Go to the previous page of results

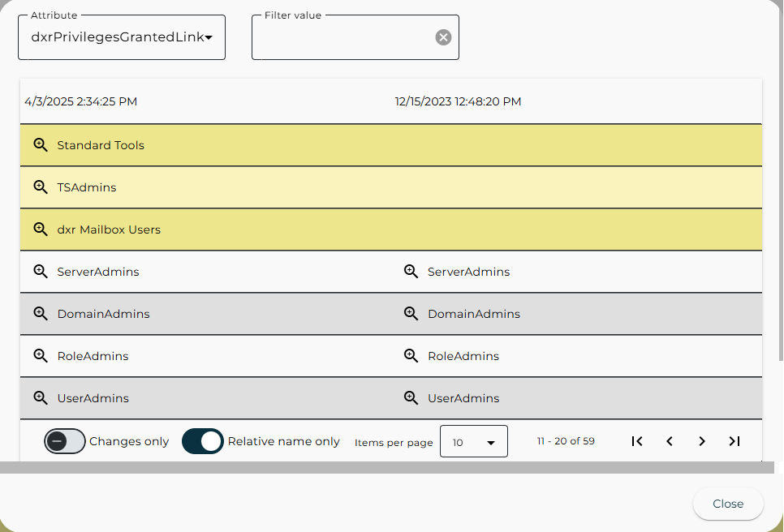point(669,440)
